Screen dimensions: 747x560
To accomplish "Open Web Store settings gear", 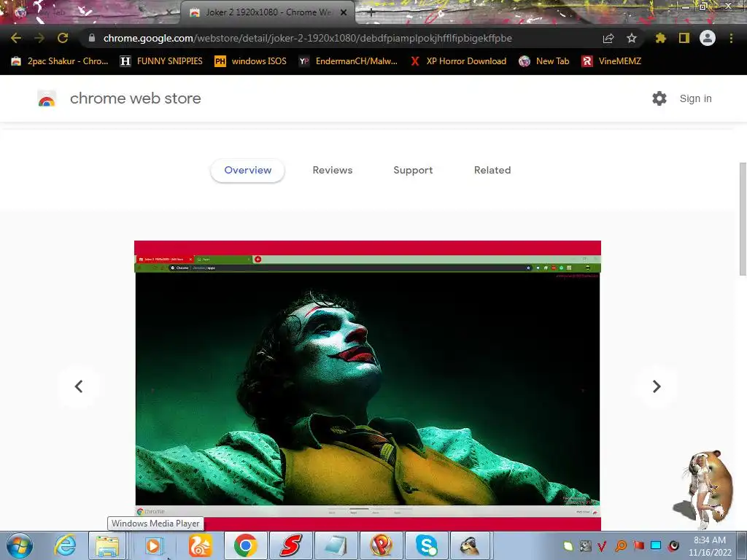I will pos(659,98).
